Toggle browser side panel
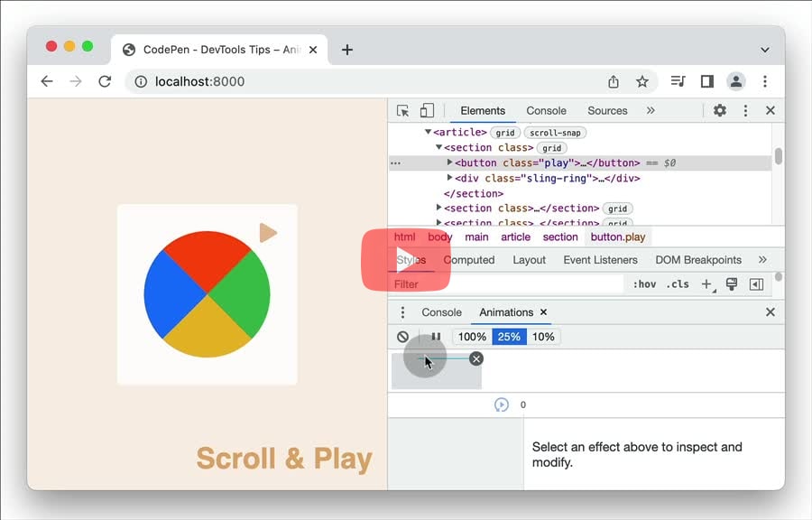This screenshot has width=812, height=520. pyautogui.click(x=706, y=81)
